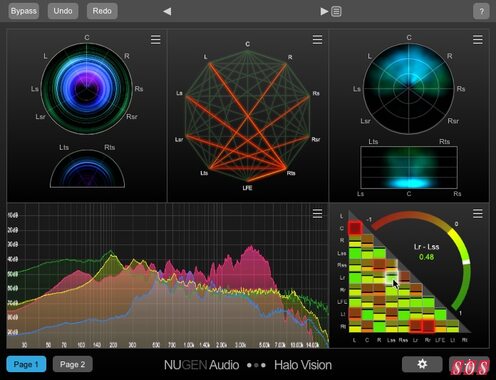
Task: Go to previous preset with left arrow
Action: click(167, 12)
